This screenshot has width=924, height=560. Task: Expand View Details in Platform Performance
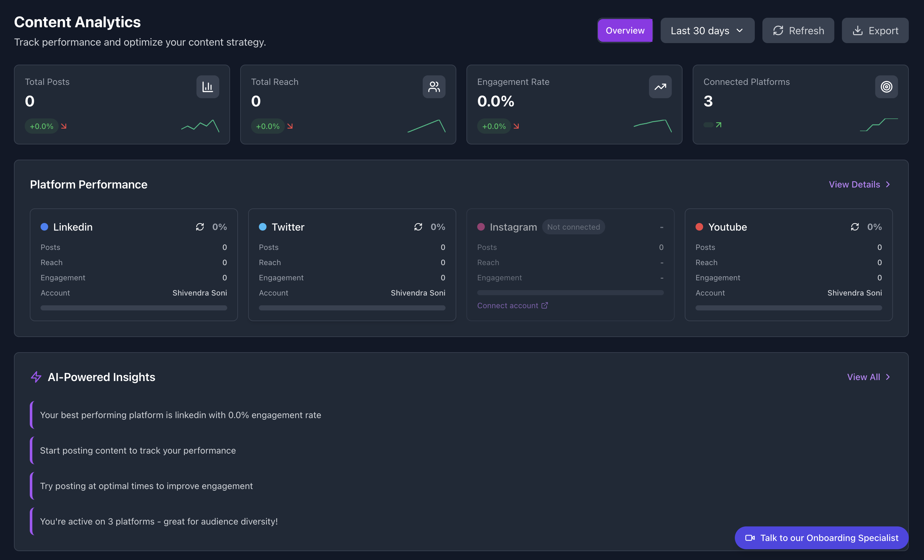pos(859,184)
